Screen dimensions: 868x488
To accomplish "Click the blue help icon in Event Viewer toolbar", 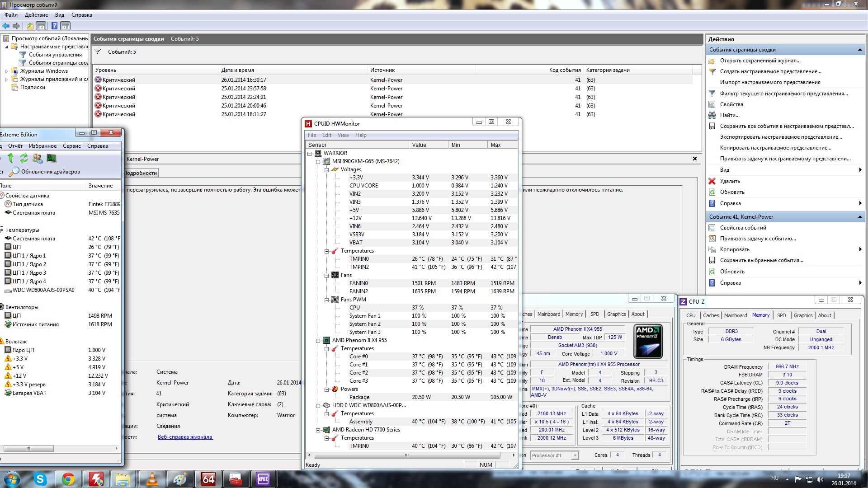I will (54, 26).
